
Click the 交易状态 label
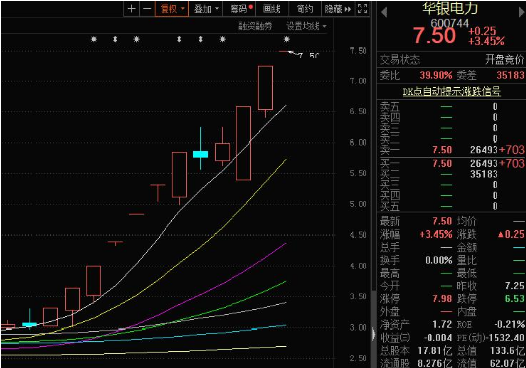coord(400,60)
